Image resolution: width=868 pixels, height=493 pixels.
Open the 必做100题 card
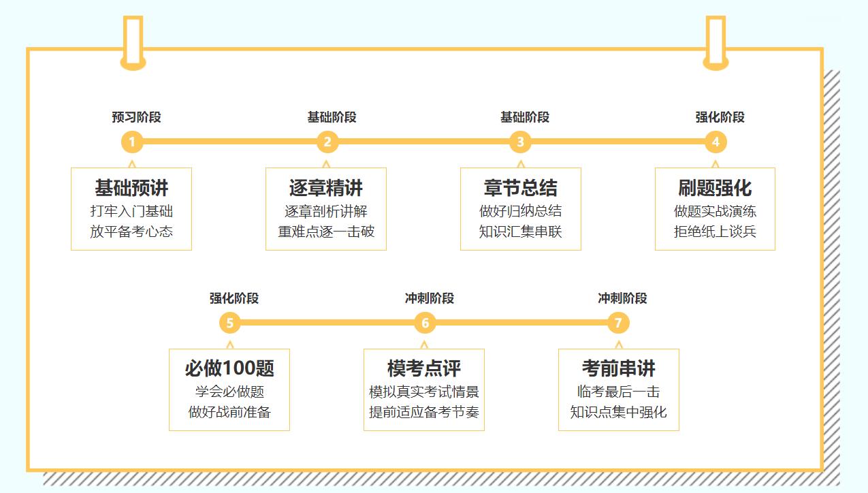pos(230,368)
